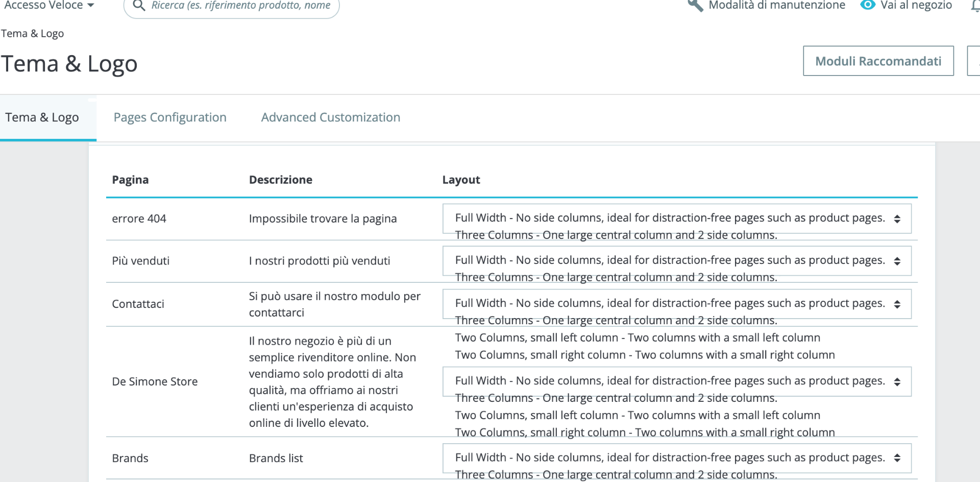The image size is (980, 482).
Task: Click the Moduli Raccomandati button
Action: tap(878, 61)
